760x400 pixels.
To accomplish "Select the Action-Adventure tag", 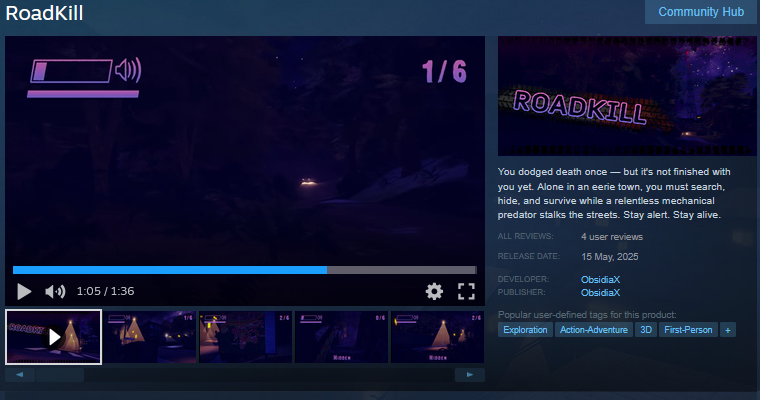I will (x=594, y=330).
